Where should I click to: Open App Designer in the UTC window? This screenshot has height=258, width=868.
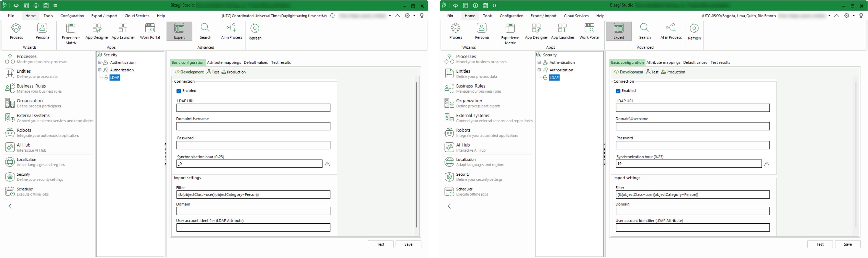pyautogui.click(x=97, y=31)
